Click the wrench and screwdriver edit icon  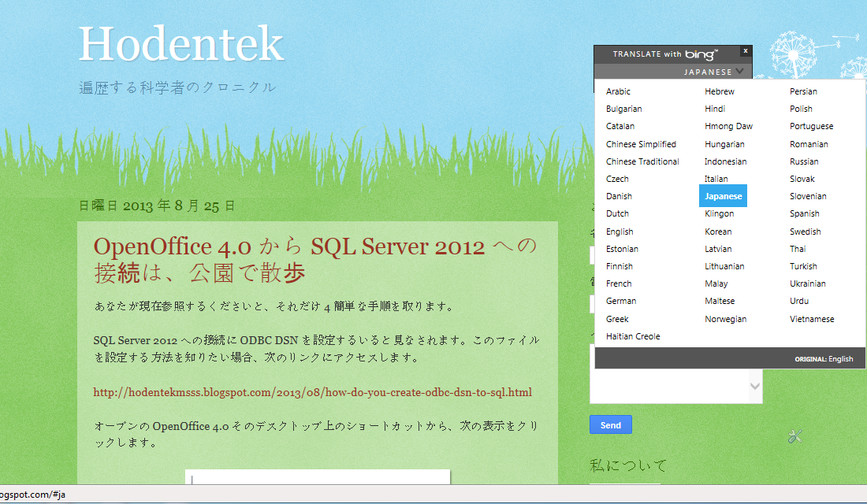[x=794, y=436]
